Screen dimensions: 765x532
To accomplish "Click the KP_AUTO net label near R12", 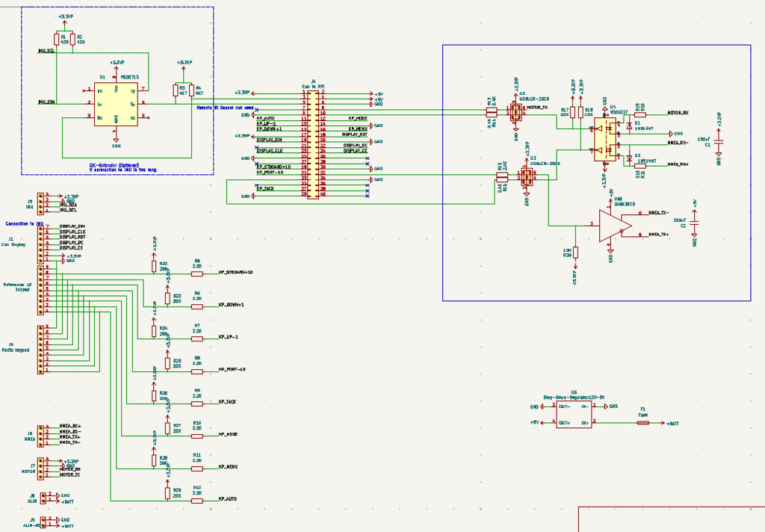I will coord(227,498).
